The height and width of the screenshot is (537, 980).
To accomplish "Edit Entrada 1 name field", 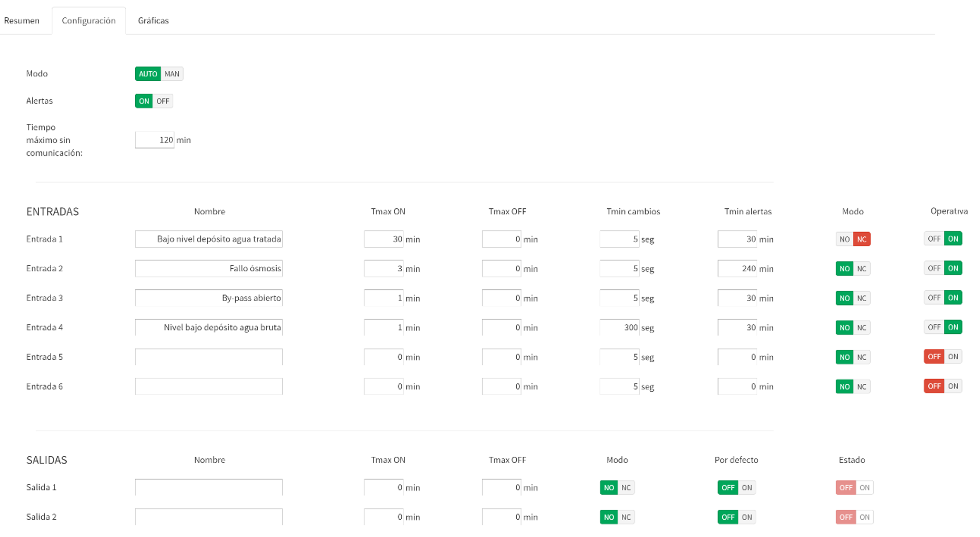I will (208, 239).
